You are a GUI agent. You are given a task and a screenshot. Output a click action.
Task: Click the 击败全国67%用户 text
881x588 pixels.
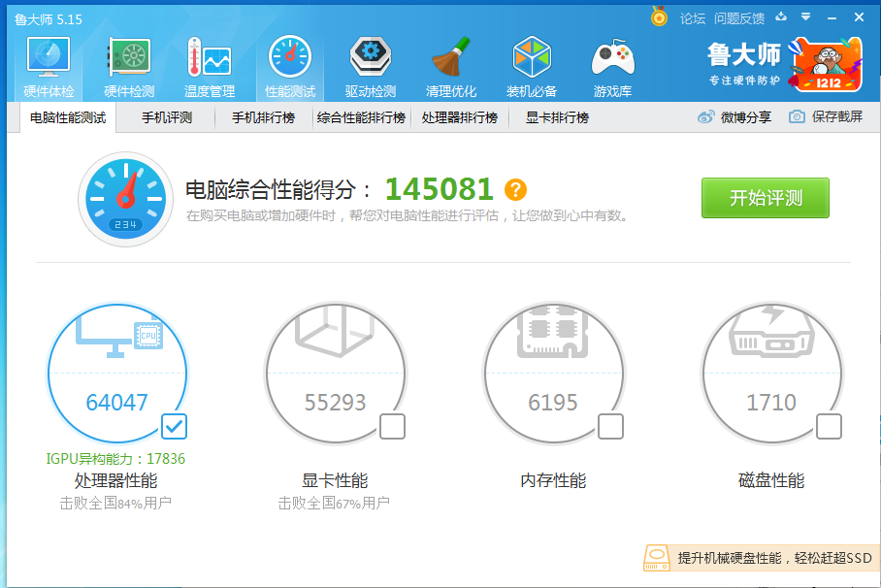point(334,503)
